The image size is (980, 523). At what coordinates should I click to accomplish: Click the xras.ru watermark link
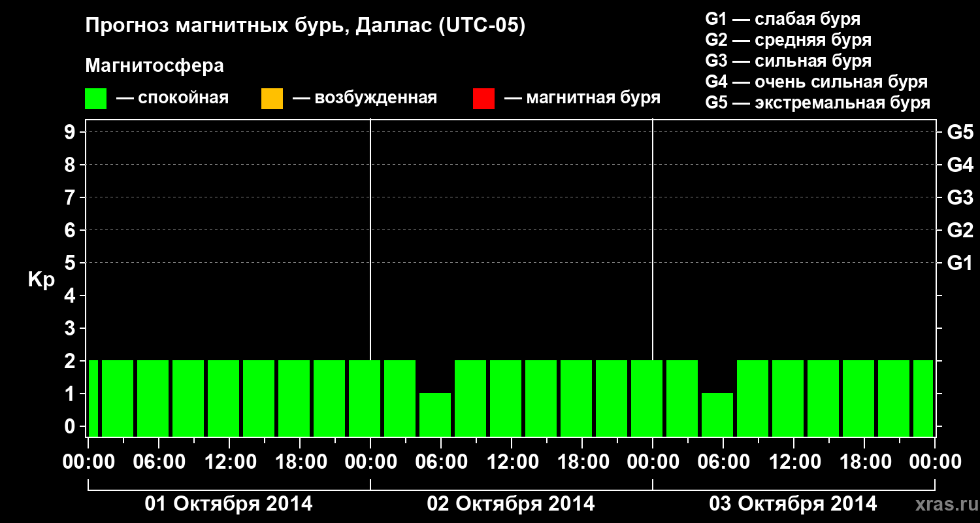point(946,504)
